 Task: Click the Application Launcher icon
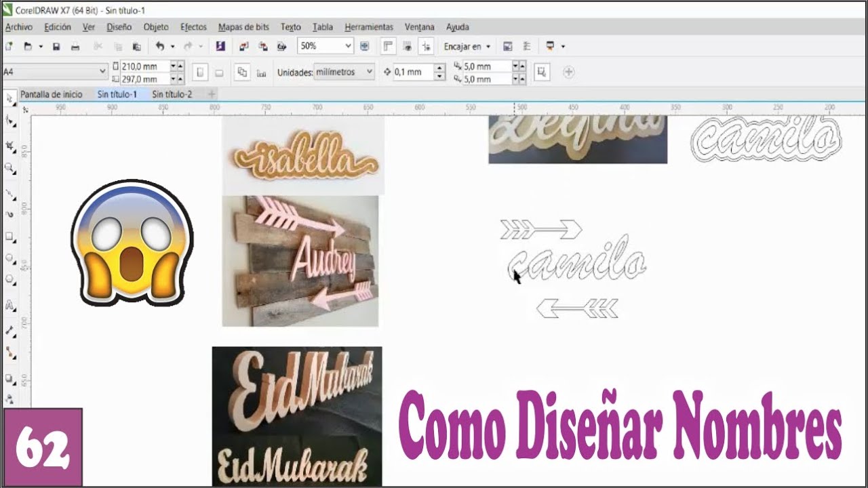[x=550, y=46]
